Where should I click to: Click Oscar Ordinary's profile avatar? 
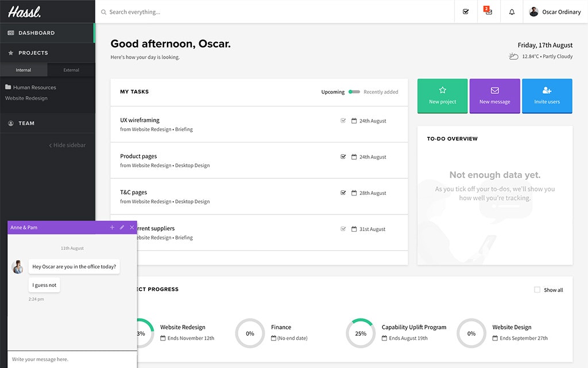(x=533, y=11)
